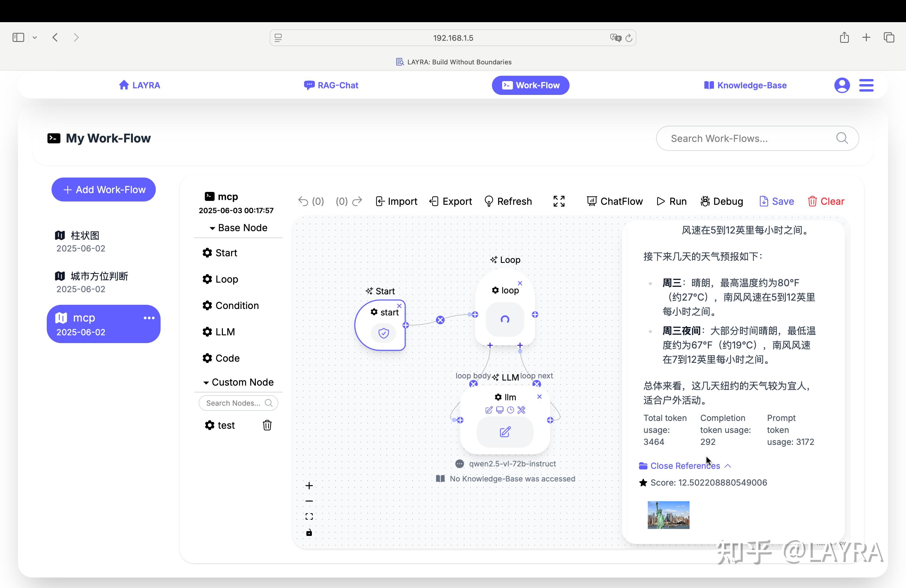This screenshot has height=588, width=906.
Task: Delete the test custom node
Action: pos(267,425)
